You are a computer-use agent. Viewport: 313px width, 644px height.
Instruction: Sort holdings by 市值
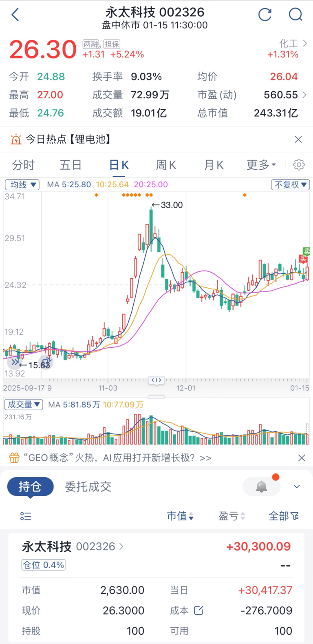pos(180,516)
